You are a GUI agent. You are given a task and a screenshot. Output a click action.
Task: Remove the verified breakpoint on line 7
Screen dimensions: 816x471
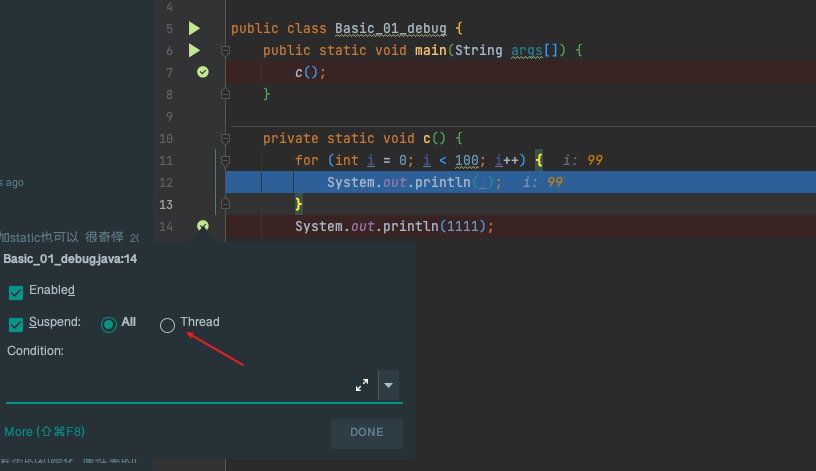(203, 72)
